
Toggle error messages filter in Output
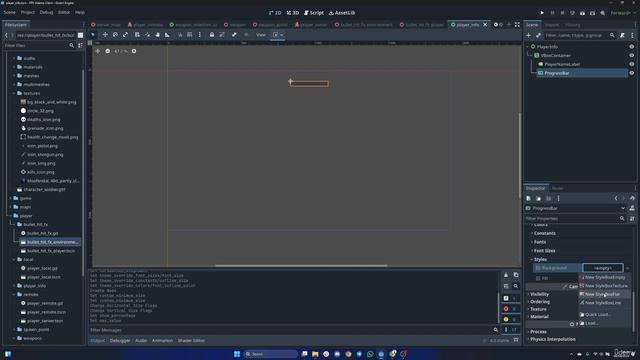510,309
